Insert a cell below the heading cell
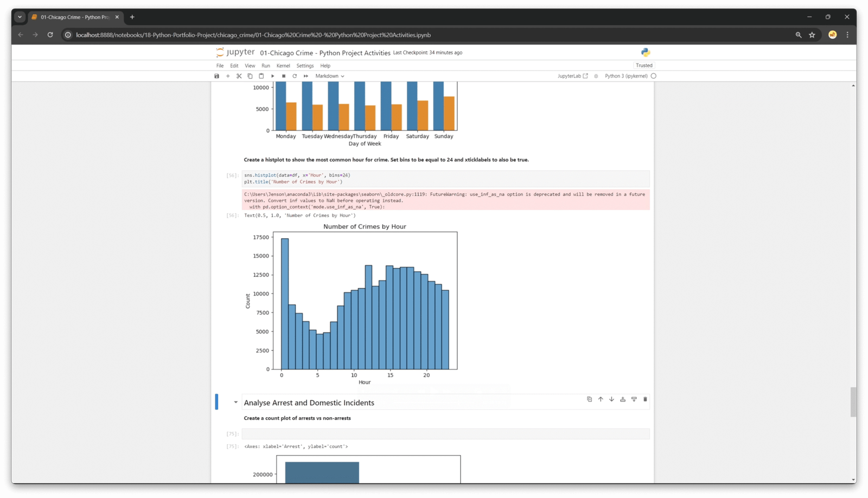Screen dimensions: 868x498 click(634, 399)
